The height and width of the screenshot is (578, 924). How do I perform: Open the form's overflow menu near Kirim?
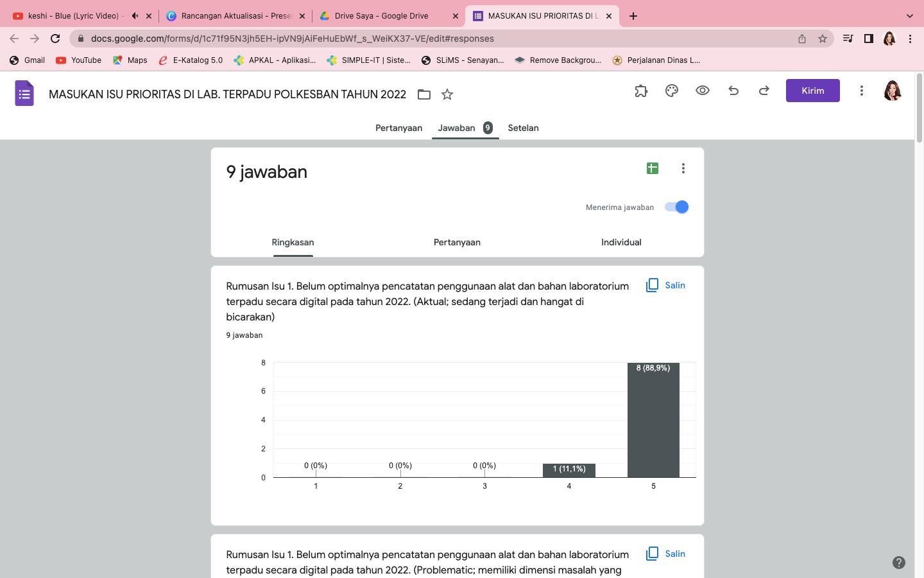coord(862,91)
